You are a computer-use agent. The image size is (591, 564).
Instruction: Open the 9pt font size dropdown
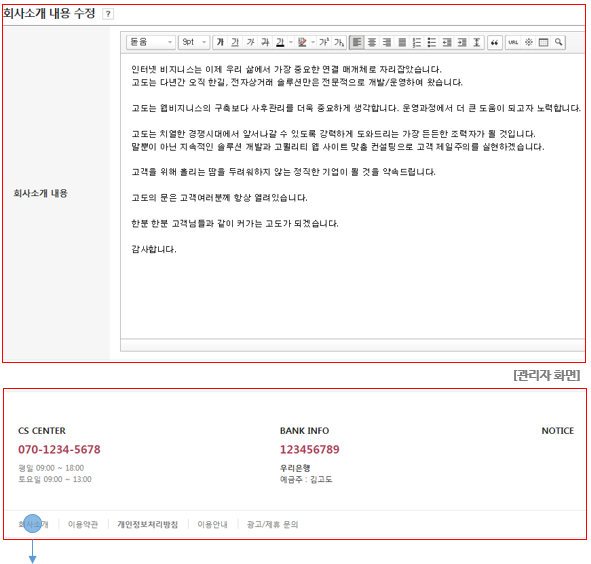pos(194,42)
